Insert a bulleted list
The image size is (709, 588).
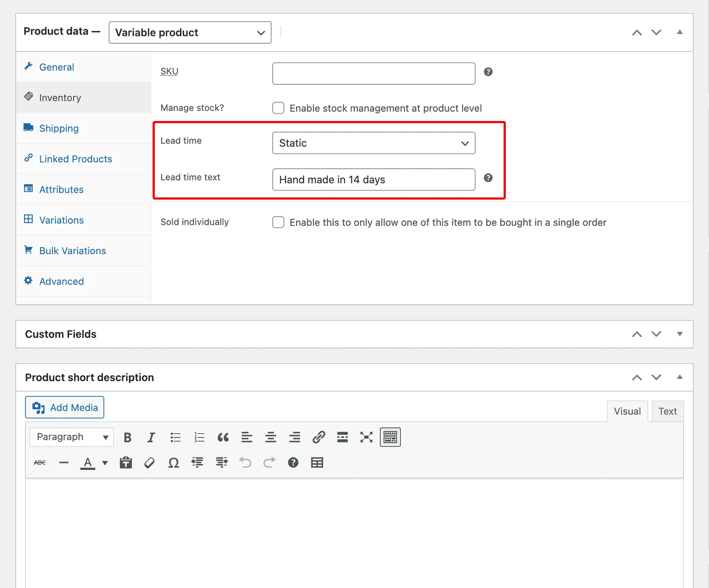[x=176, y=437]
